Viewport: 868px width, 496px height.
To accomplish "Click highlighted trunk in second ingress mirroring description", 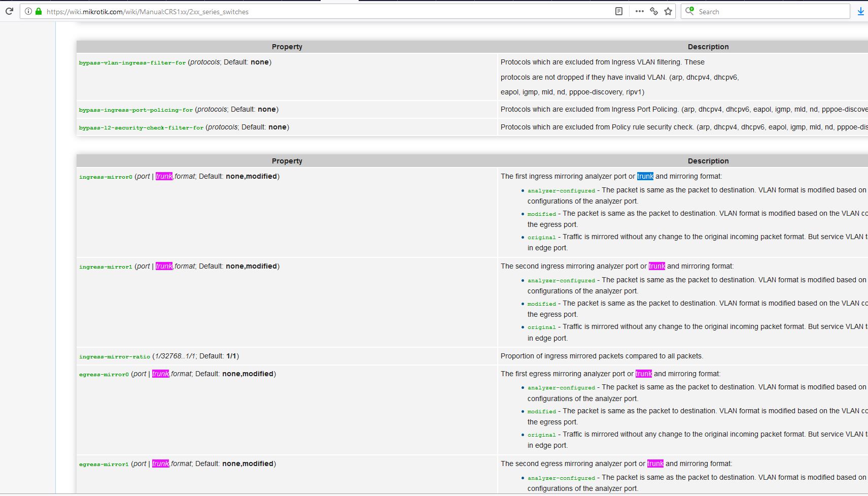I will [x=657, y=266].
